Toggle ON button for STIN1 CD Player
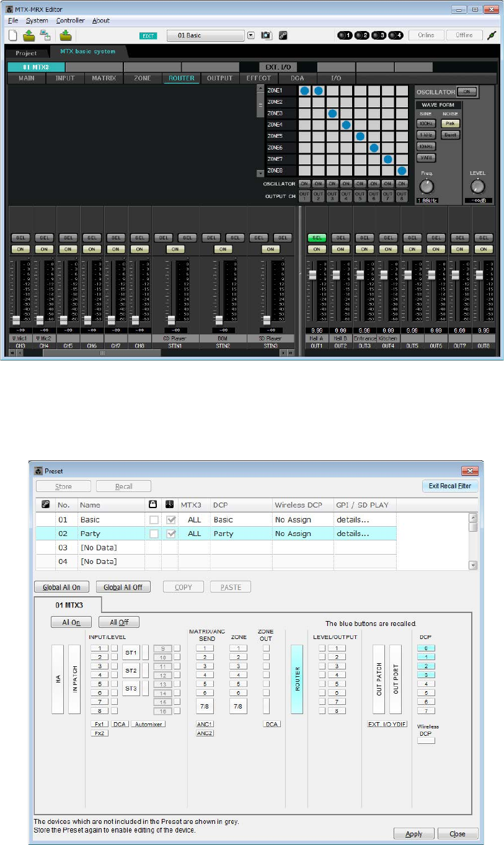The image size is (504, 845). (x=175, y=249)
